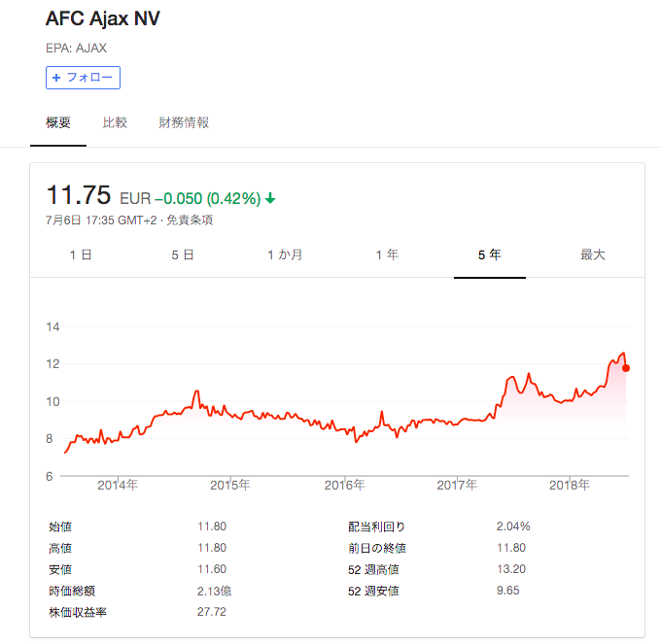Open the 財務情報 financials tab
The image size is (661, 644).
[184, 122]
